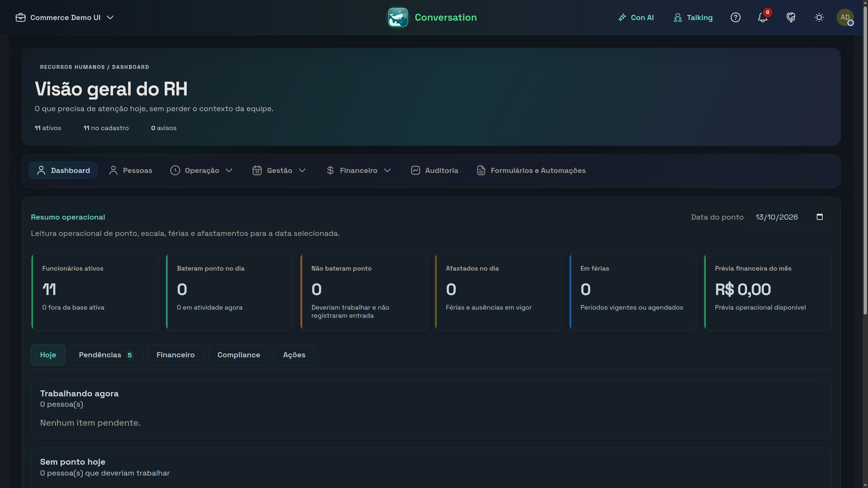Click the Pessoas person icon

(x=113, y=171)
